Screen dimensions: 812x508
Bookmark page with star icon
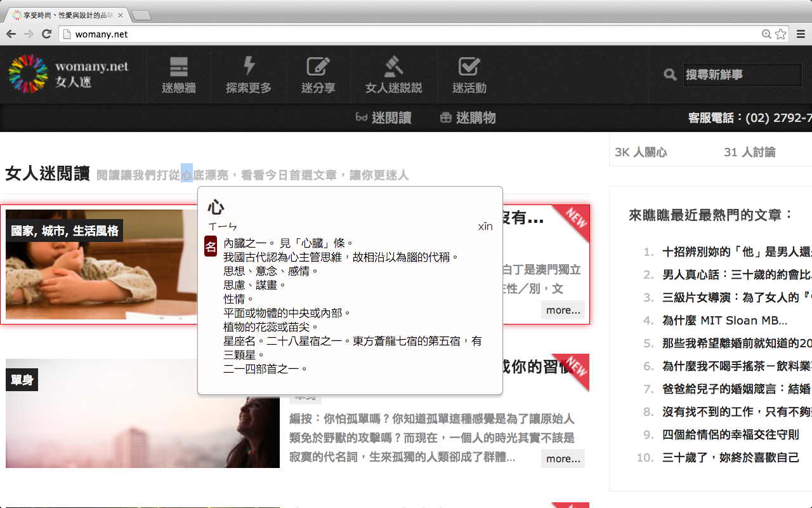(x=780, y=34)
